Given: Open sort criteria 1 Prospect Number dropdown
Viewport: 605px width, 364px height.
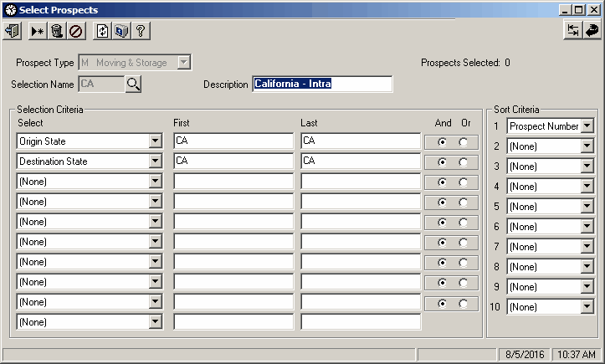Looking at the screenshot, I should click(587, 126).
